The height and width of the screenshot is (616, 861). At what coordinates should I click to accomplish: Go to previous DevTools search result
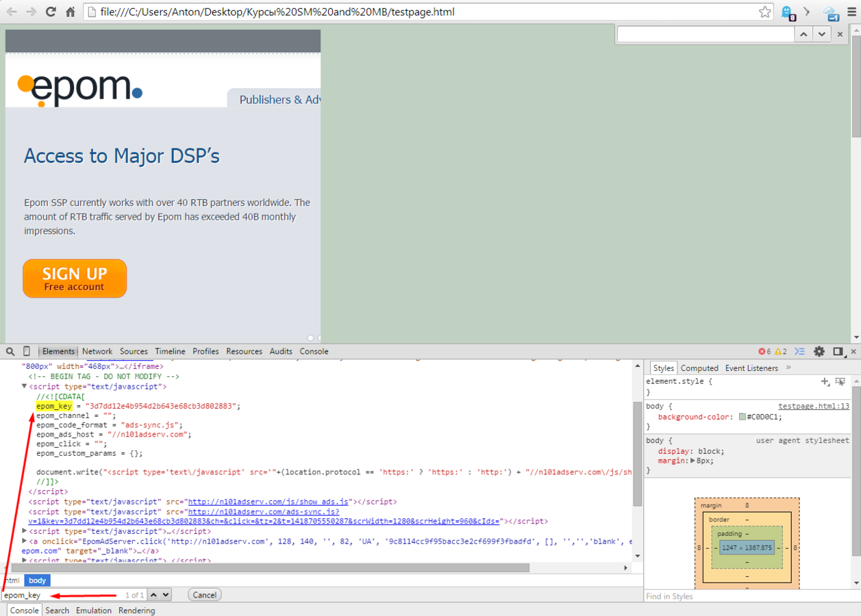[x=154, y=595]
